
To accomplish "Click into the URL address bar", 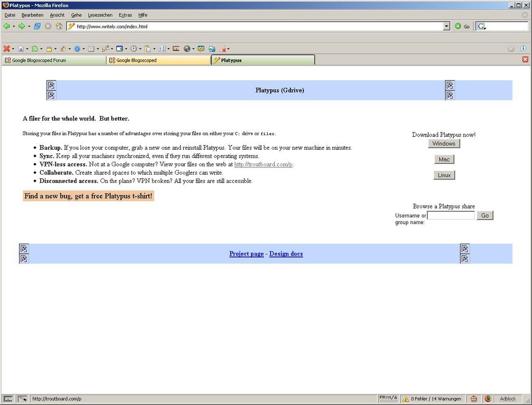I will [x=259, y=27].
